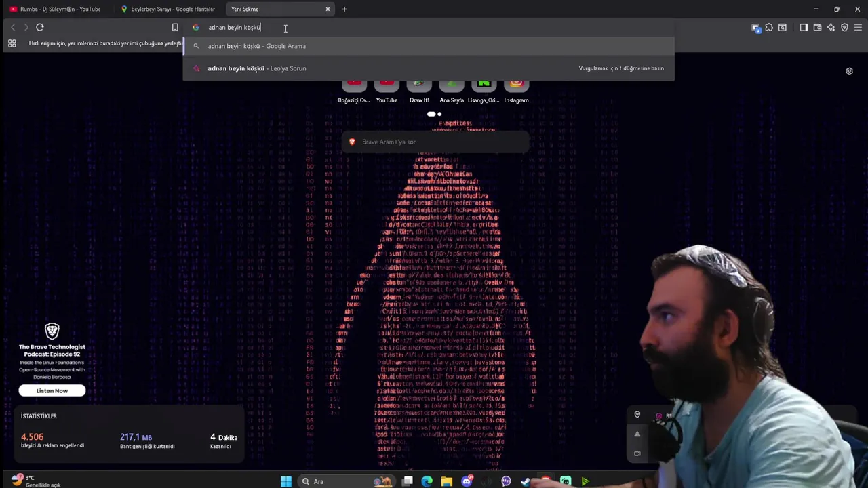Open new tab page customize gear
868x488 pixels.
click(x=849, y=71)
